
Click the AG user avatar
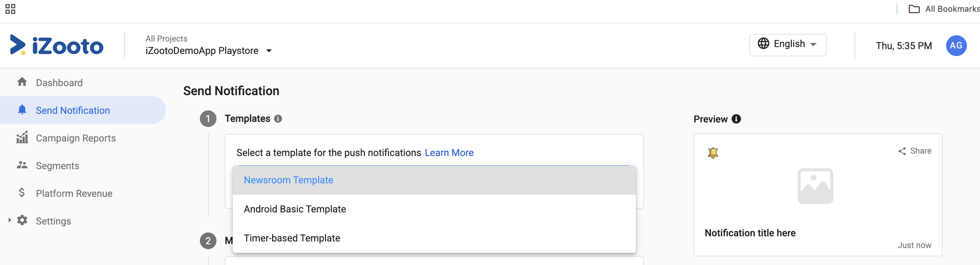coord(956,46)
